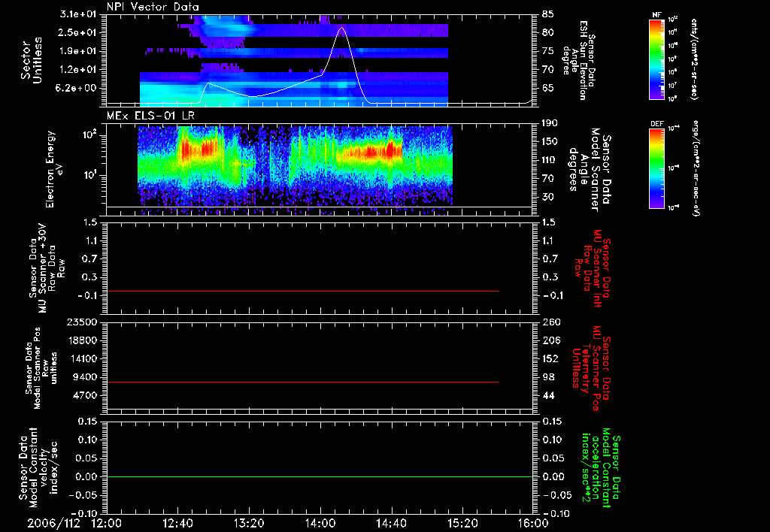Click the Model Scanner Pos Raw axis title
Screen dimensions: 770x532
point(41,367)
